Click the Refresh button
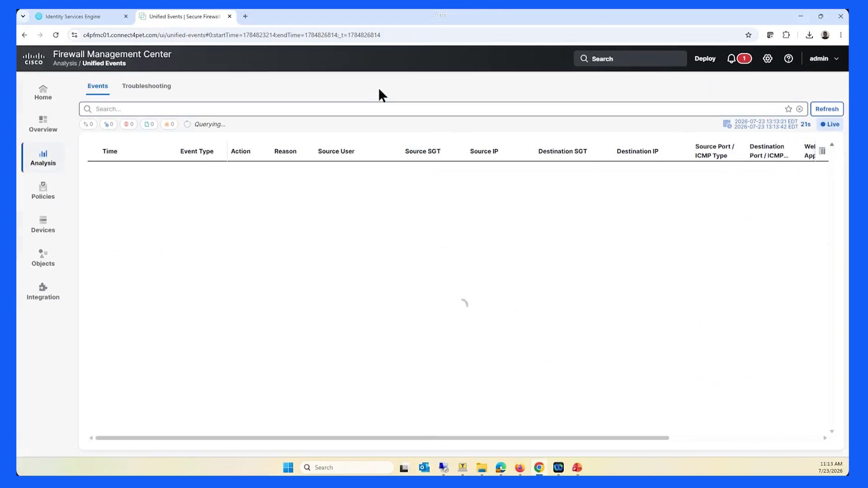This screenshot has height=488, width=868. pyautogui.click(x=827, y=109)
